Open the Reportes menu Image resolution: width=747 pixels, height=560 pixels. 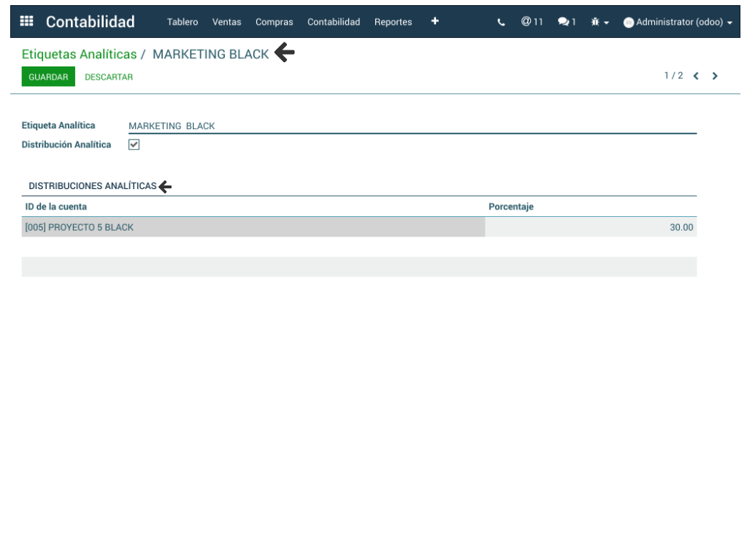click(x=393, y=22)
